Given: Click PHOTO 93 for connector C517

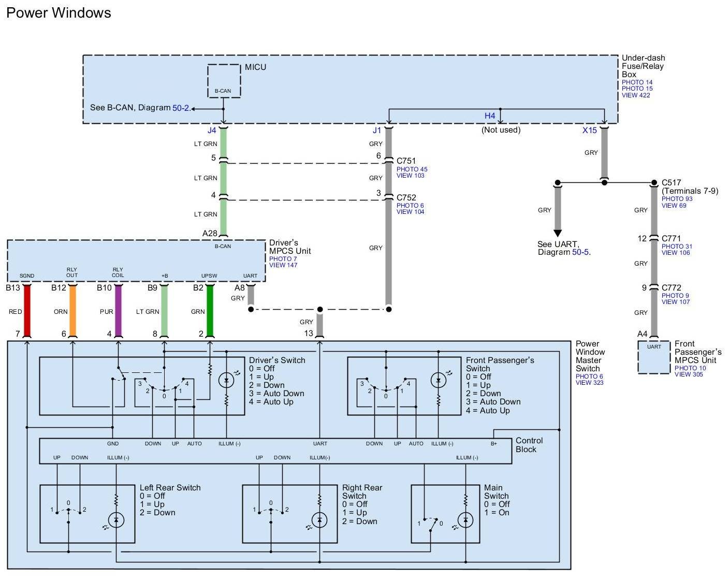Looking at the screenshot, I should click(677, 199).
